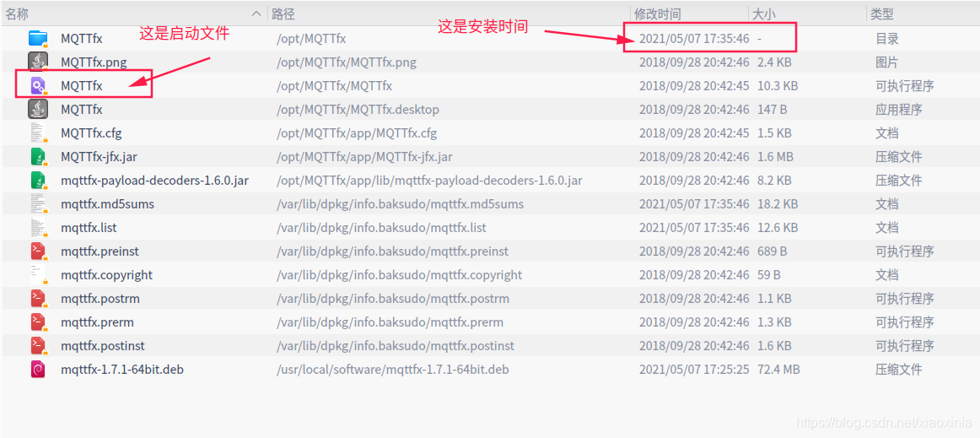Click the MQTTfx.cfg document icon
Screen dimensions: 980x438
click(x=38, y=133)
